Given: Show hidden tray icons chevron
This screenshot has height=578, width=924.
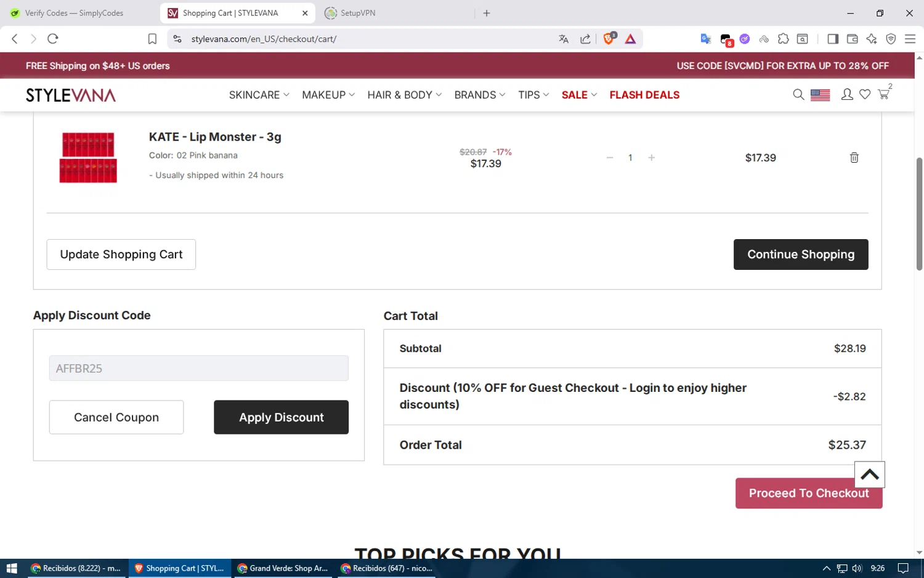Looking at the screenshot, I should coord(827,568).
